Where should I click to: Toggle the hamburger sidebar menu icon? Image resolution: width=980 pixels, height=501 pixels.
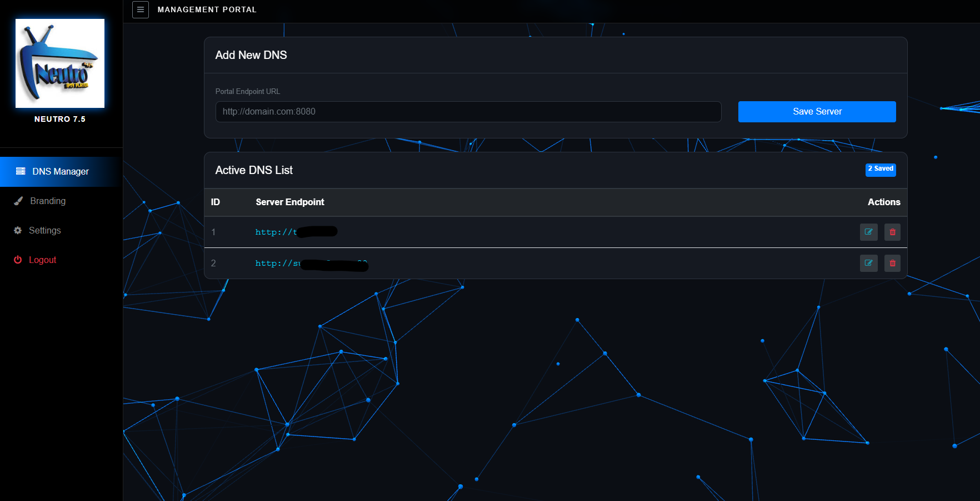point(140,9)
